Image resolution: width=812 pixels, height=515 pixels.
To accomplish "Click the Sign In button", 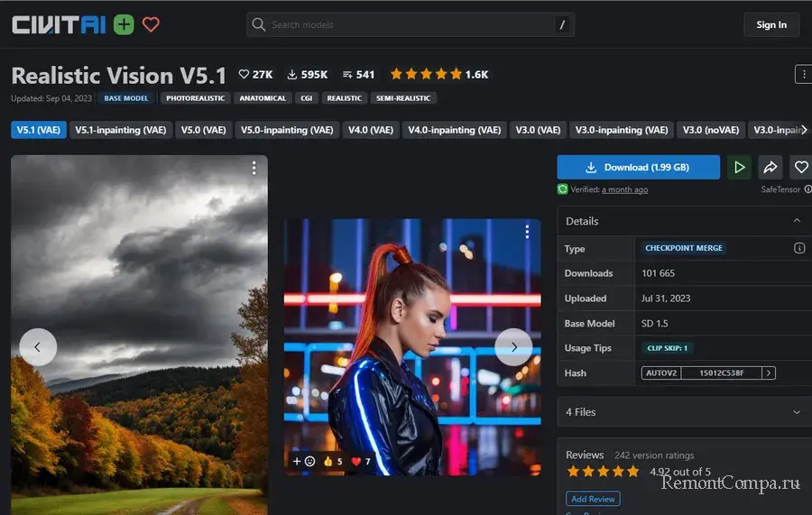I will pyautogui.click(x=770, y=24).
